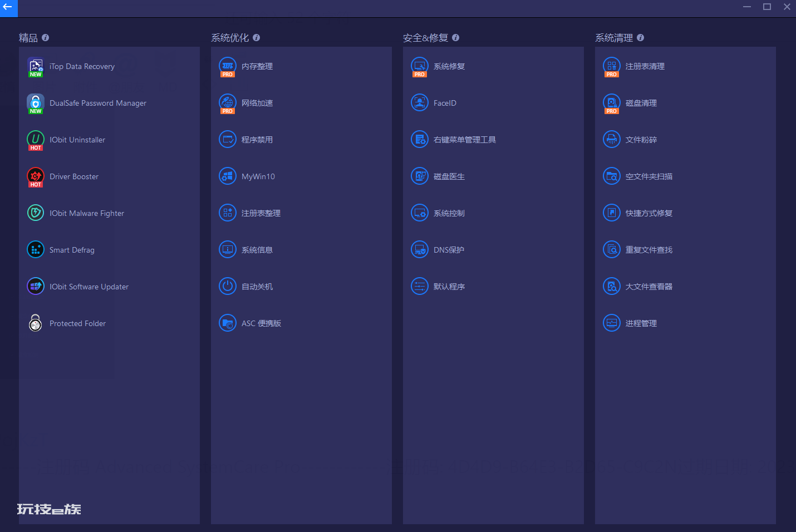Open the MyWin10 icon
This screenshot has height=532, width=796.
click(228, 176)
